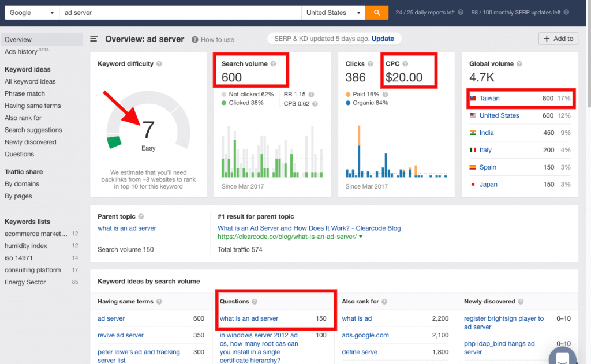This screenshot has height=364, width=591.
Task: Open the United States country dropdown
Action: (334, 13)
